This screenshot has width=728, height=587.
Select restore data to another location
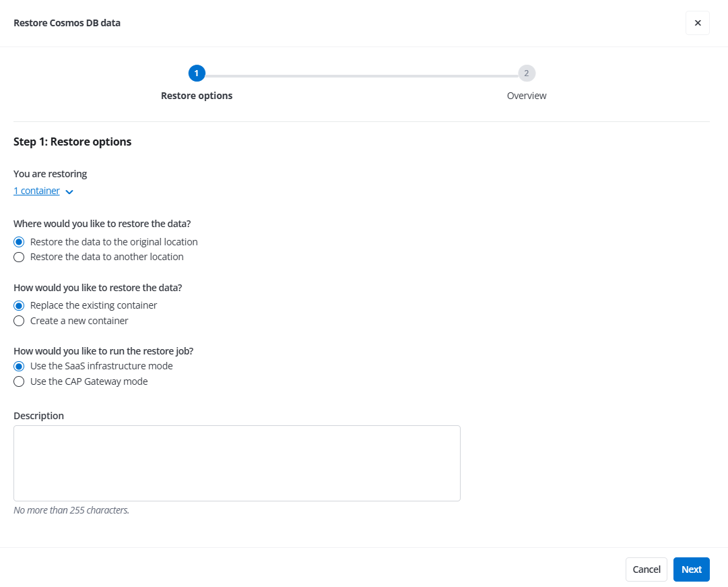[x=18, y=257]
